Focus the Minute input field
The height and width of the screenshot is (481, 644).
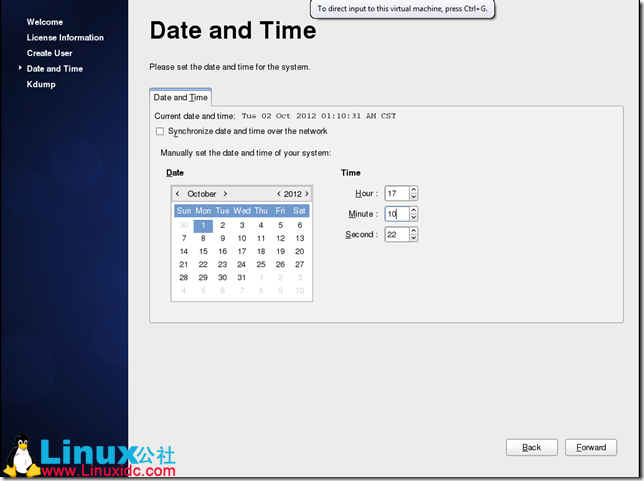coord(397,214)
